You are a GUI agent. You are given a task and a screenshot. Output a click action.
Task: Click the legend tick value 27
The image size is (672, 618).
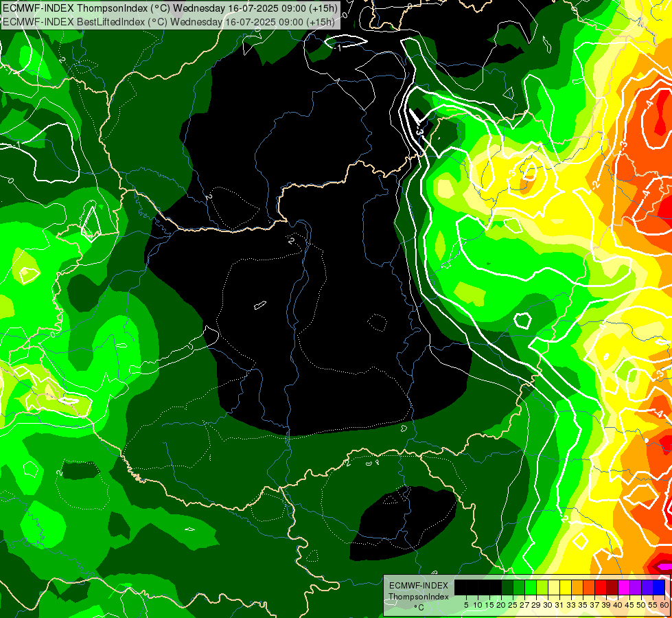(524, 605)
